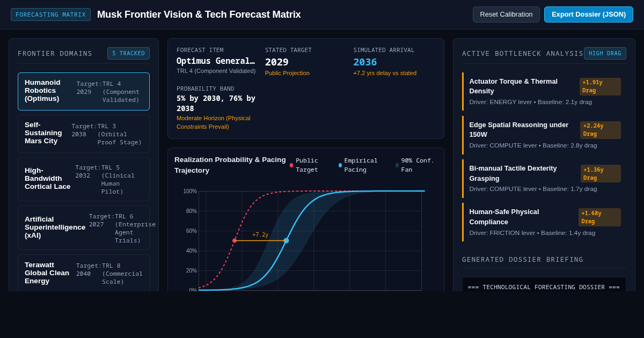
Task: Click the Realization Probability & Pacing Trajectory title
Action: [230, 165]
